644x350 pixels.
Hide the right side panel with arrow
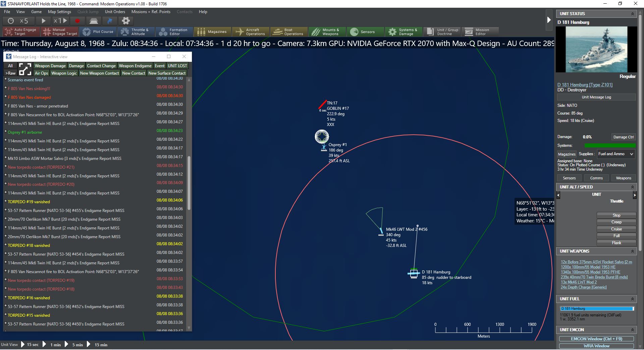(x=549, y=20)
